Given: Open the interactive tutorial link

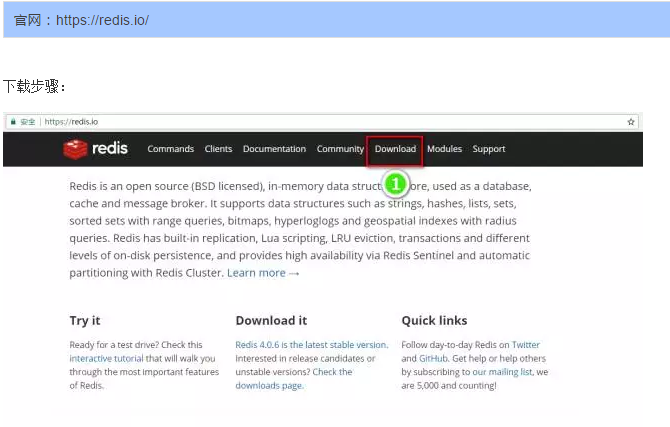Looking at the screenshot, I should [x=106, y=358].
